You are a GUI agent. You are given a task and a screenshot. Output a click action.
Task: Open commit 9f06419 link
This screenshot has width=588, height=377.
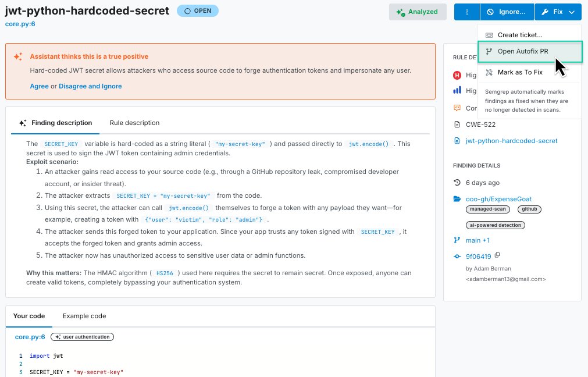tap(479, 256)
